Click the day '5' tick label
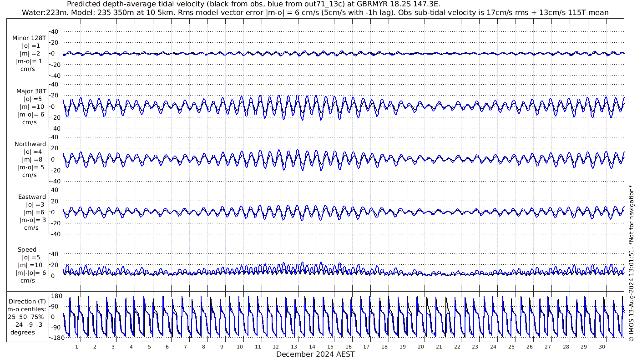This screenshot has height=364, width=637. 149,346
